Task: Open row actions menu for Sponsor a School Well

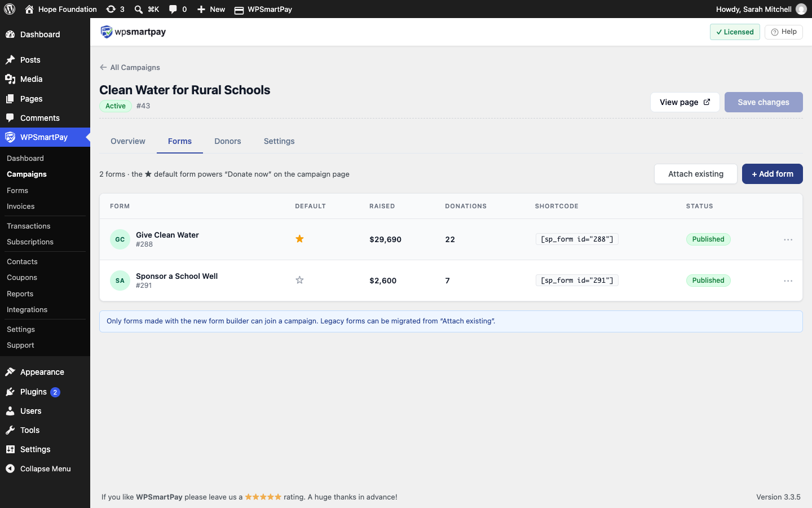Action: [x=788, y=281]
